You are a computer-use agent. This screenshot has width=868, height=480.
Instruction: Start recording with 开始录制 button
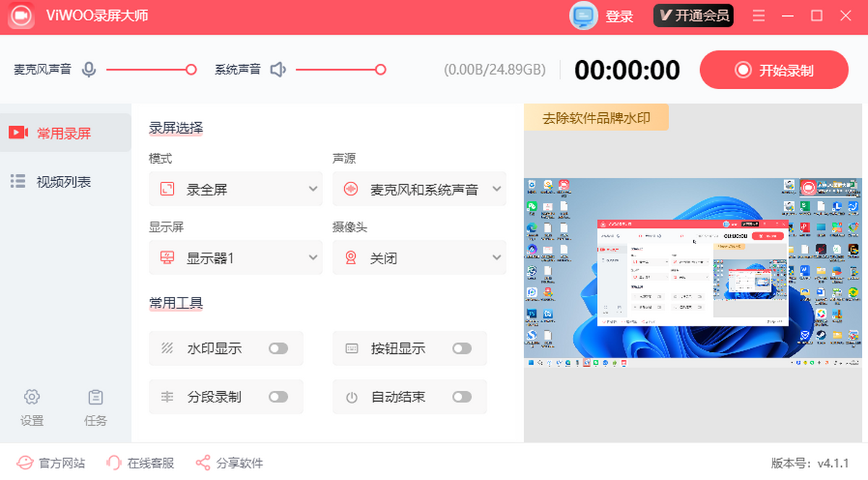pyautogui.click(x=774, y=70)
